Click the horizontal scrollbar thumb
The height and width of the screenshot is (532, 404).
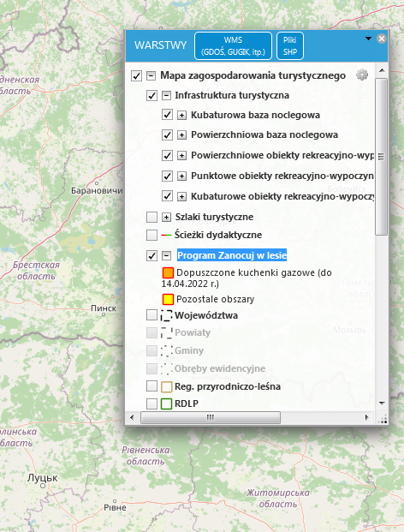[x=211, y=417]
